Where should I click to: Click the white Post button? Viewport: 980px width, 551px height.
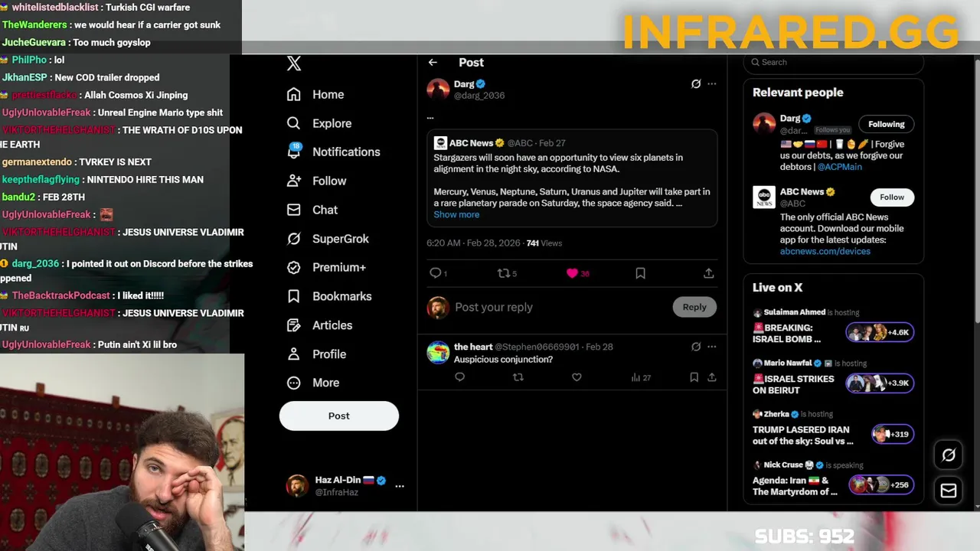coord(339,416)
